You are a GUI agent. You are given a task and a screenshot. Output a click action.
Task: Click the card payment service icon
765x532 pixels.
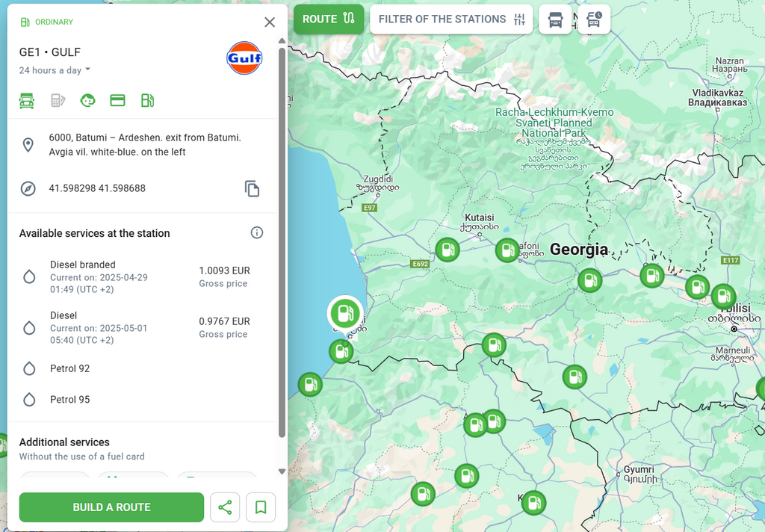tap(117, 101)
